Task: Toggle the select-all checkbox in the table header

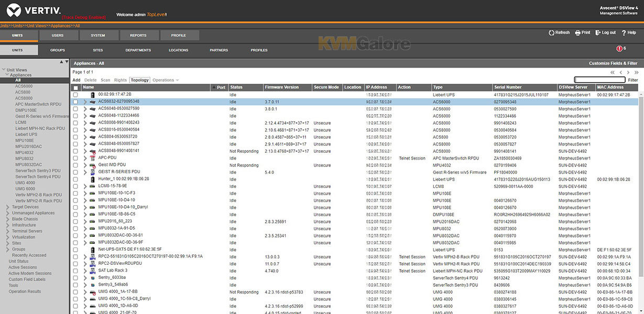Action: coord(76,88)
